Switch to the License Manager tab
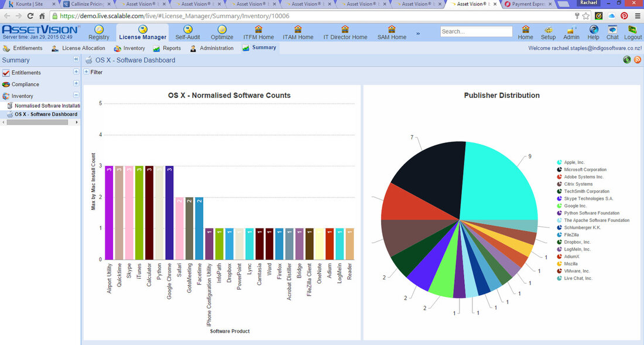This screenshot has width=644, height=345. [x=142, y=35]
